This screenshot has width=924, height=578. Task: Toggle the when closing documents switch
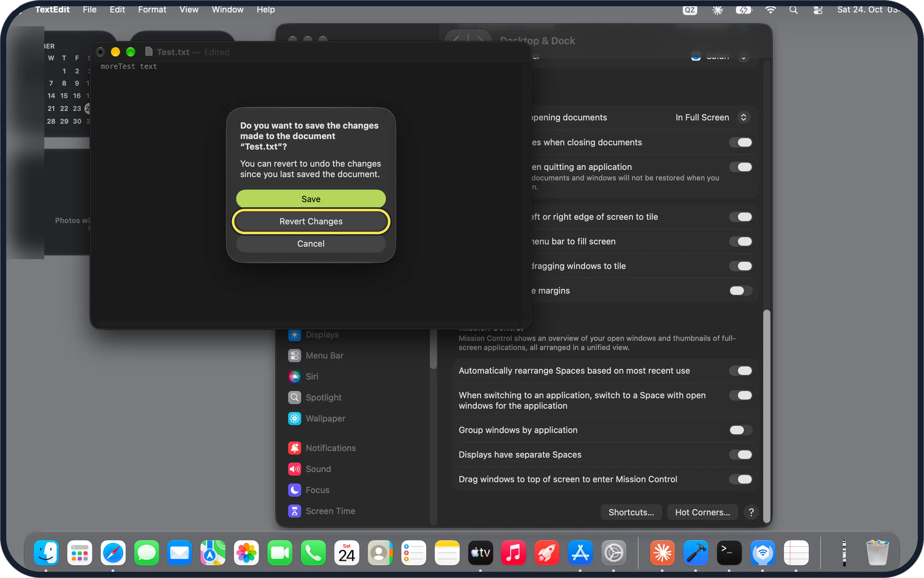point(741,142)
